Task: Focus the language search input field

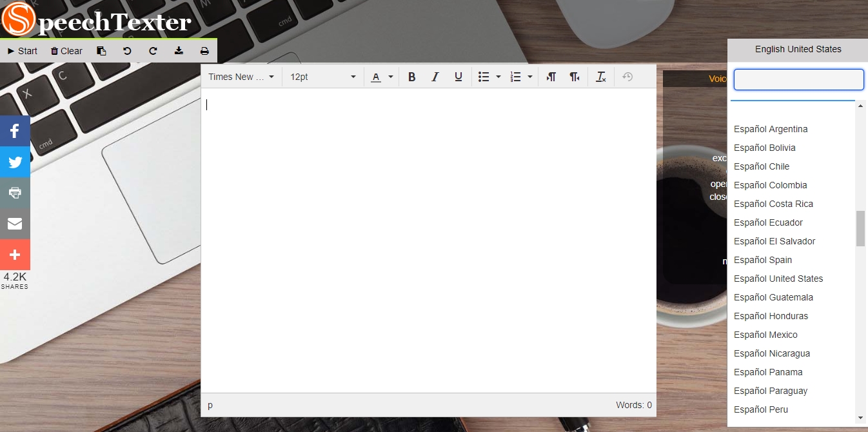Action: (798, 80)
